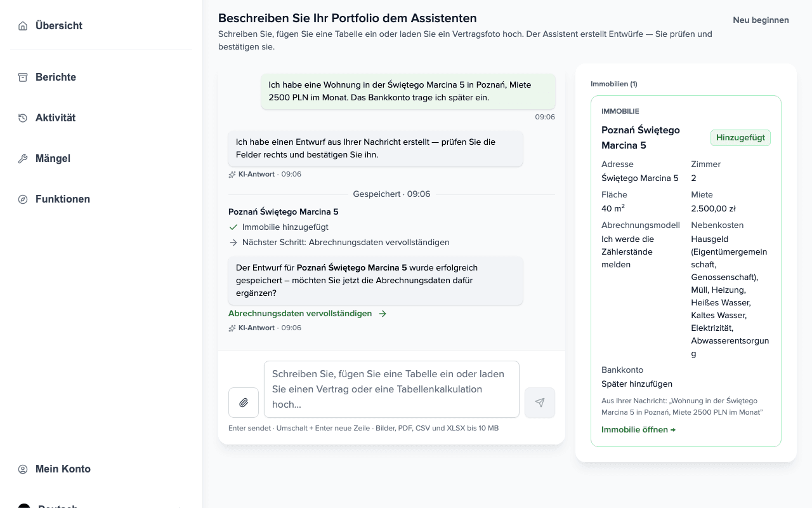Click the paperclip attach file button
812x508 pixels.
[244, 403]
